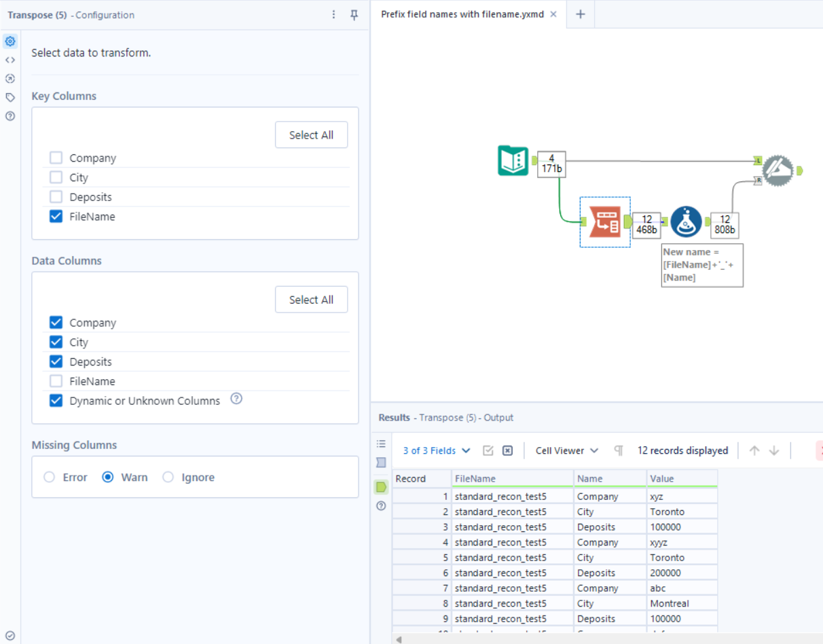Check FileName under Data Columns
Viewport: 823px width, 644px height.
(x=56, y=380)
